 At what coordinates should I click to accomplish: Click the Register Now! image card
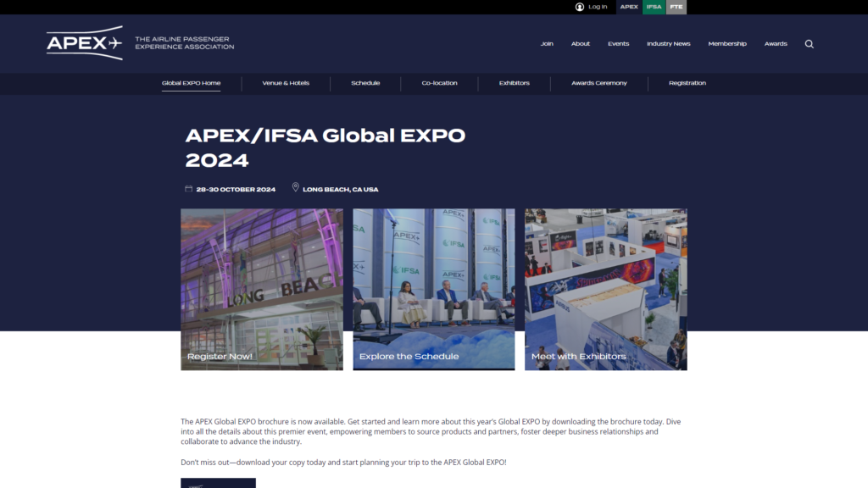pyautogui.click(x=262, y=290)
